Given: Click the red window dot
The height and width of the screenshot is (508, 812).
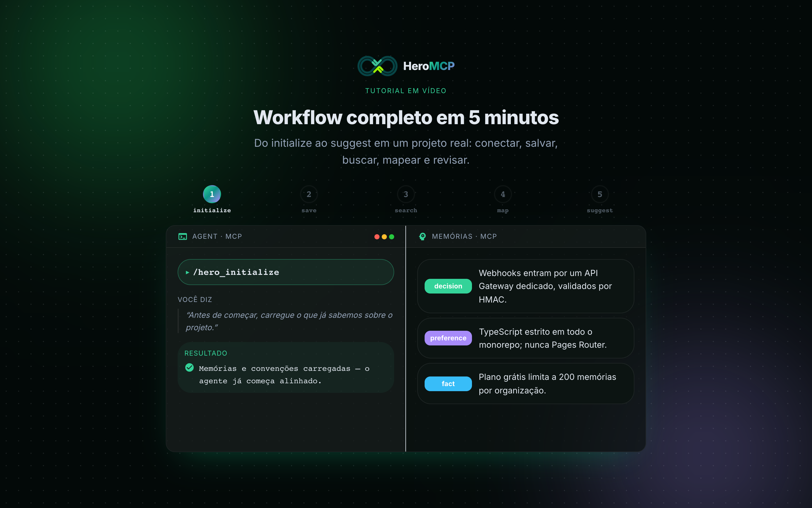Looking at the screenshot, I should [377, 237].
